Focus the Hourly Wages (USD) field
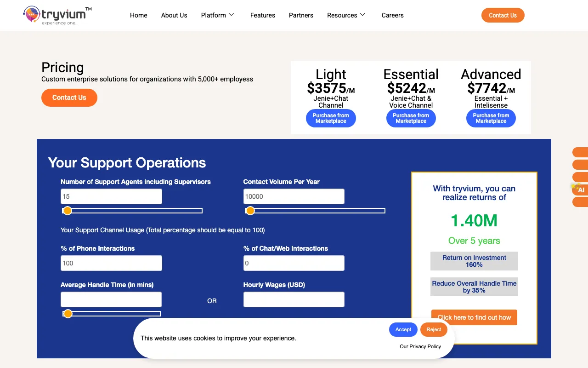 point(294,299)
